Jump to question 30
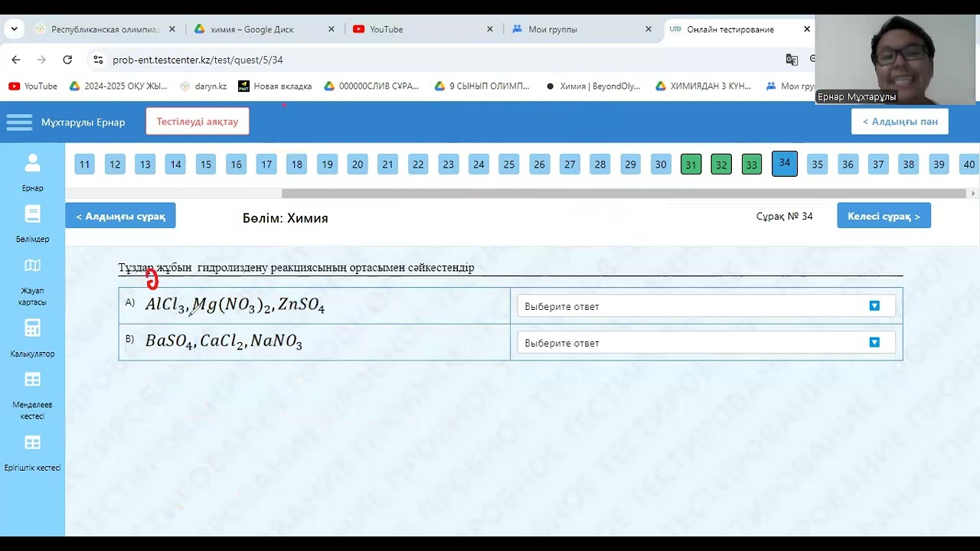The height and width of the screenshot is (551, 980). [661, 165]
